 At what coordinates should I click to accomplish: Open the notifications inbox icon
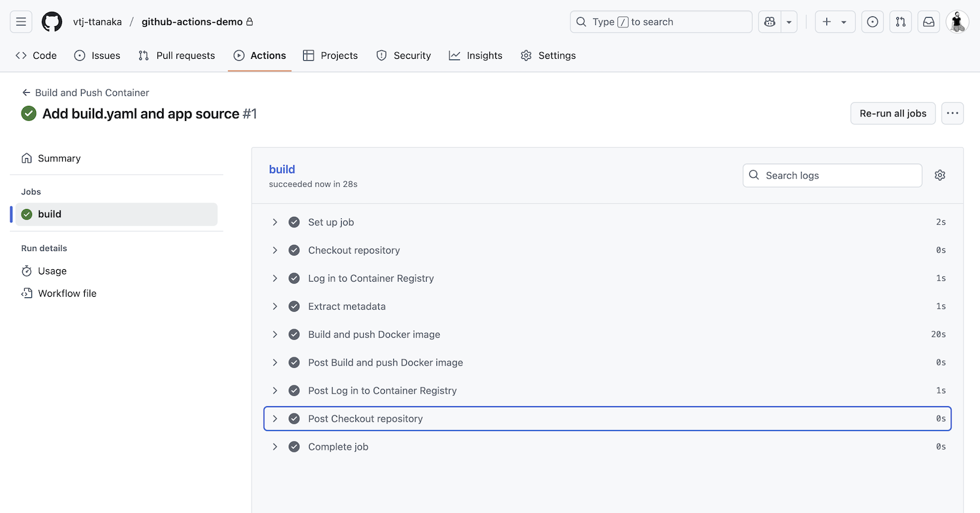click(x=928, y=22)
